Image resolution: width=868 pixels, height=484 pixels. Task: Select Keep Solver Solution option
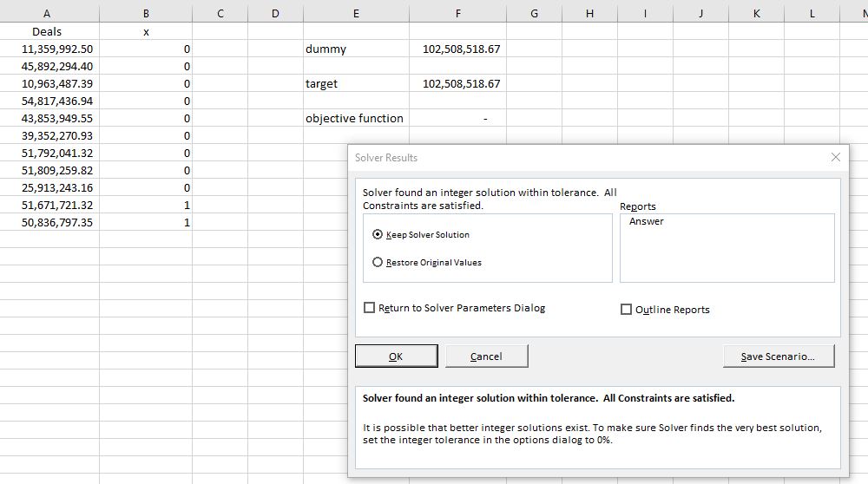point(421,234)
